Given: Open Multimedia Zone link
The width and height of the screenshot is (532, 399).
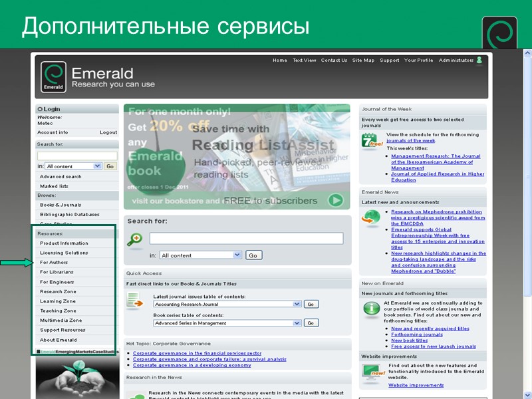Looking at the screenshot, I should coord(61,320).
